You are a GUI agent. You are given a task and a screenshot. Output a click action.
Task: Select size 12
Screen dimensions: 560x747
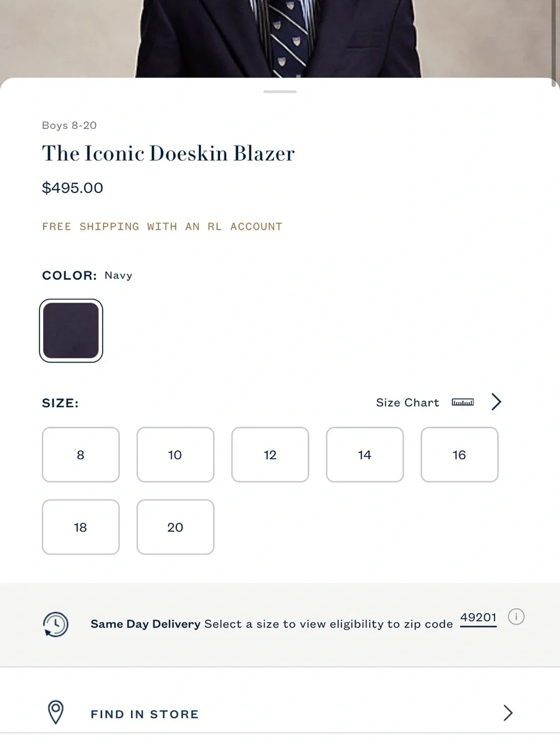(270, 454)
